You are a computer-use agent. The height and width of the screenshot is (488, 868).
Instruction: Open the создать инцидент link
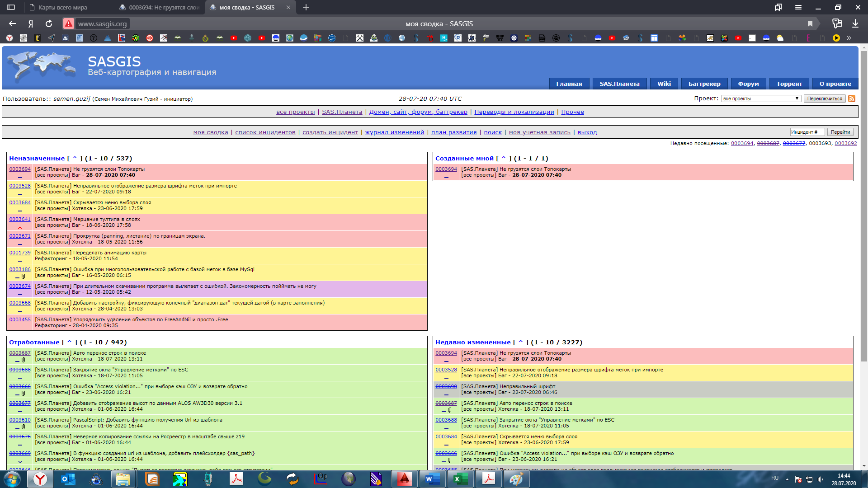pos(330,132)
